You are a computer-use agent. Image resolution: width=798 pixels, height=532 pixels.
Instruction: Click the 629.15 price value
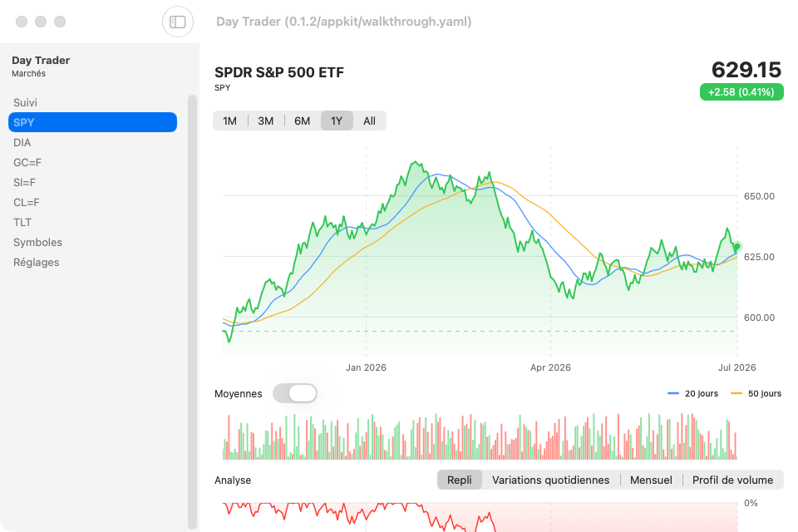[746, 70]
